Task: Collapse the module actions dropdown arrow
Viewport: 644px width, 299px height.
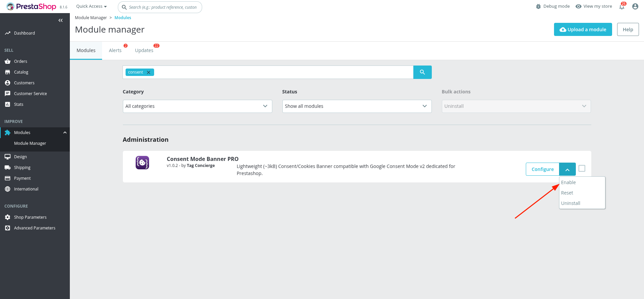Action: (567, 169)
